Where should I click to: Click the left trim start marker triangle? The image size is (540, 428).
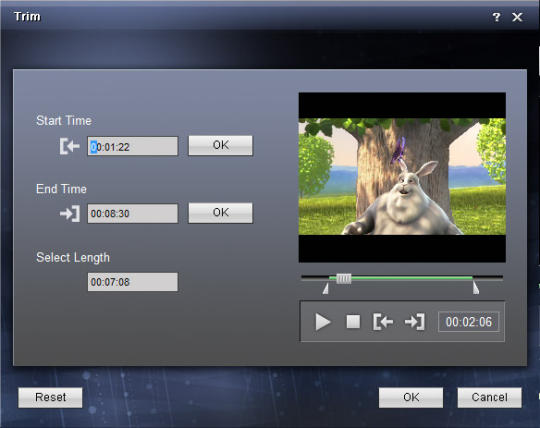325,289
